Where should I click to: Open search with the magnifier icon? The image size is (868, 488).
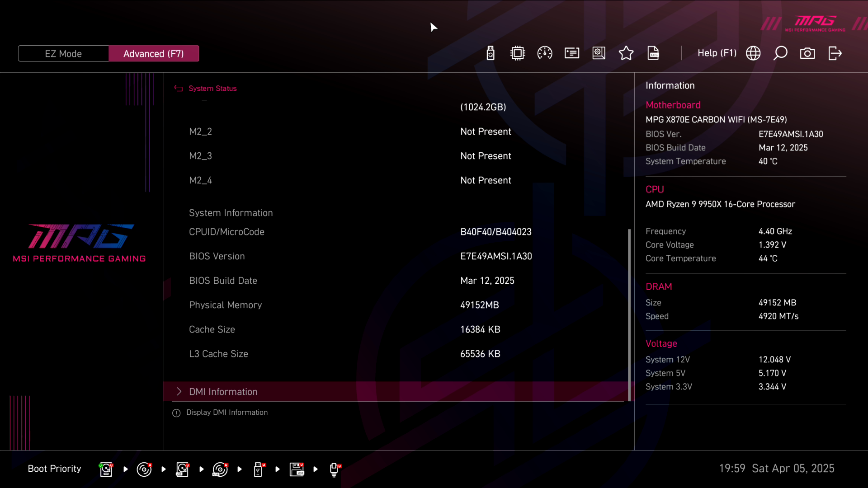click(x=780, y=53)
